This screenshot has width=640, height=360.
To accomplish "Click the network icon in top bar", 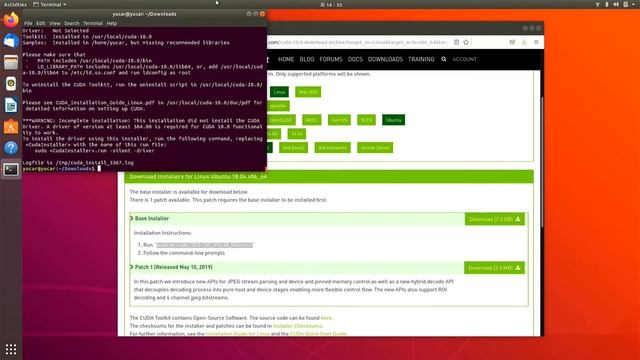I will [x=598, y=4].
